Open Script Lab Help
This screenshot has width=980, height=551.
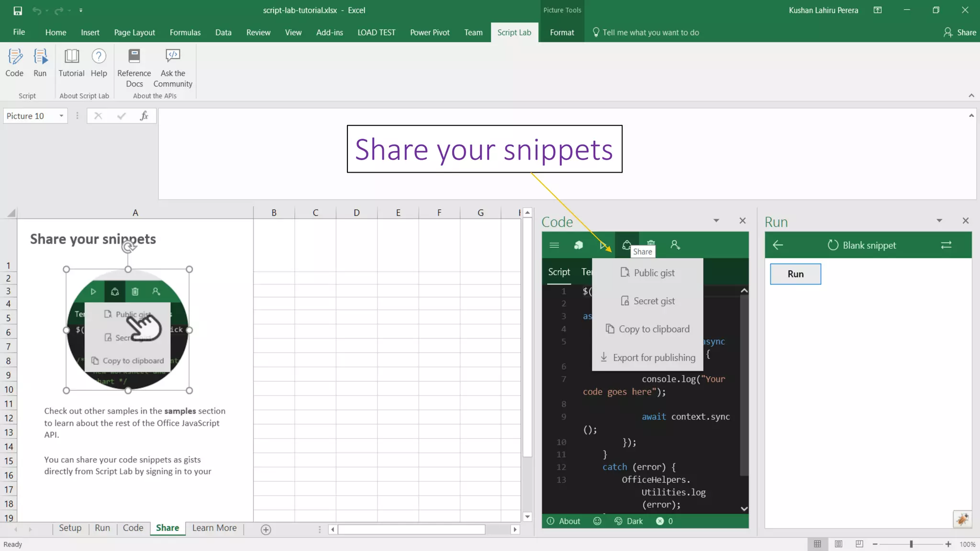[99, 63]
